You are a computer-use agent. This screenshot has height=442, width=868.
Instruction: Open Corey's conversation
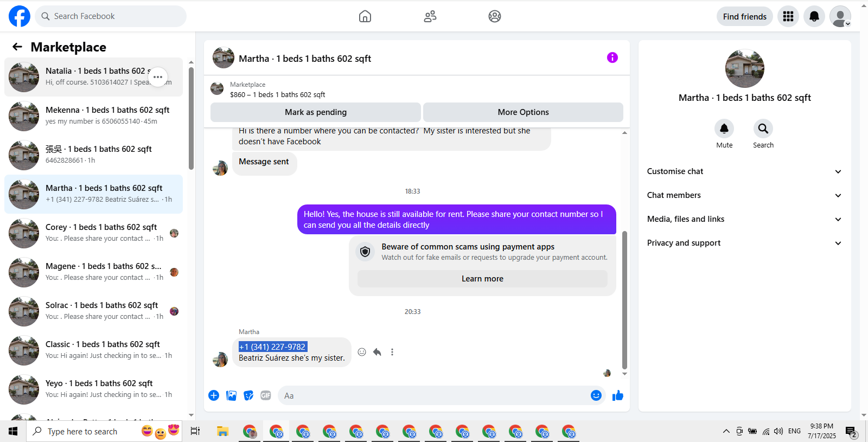click(x=93, y=233)
